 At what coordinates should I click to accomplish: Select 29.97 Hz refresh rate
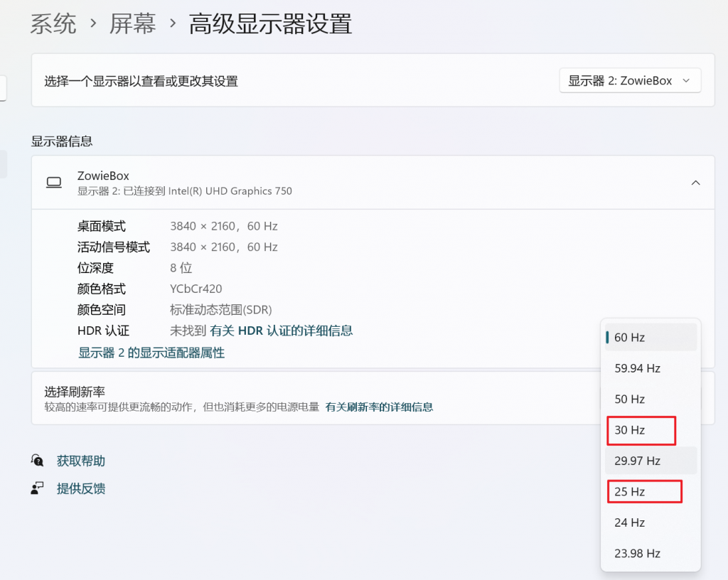[x=651, y=461]
